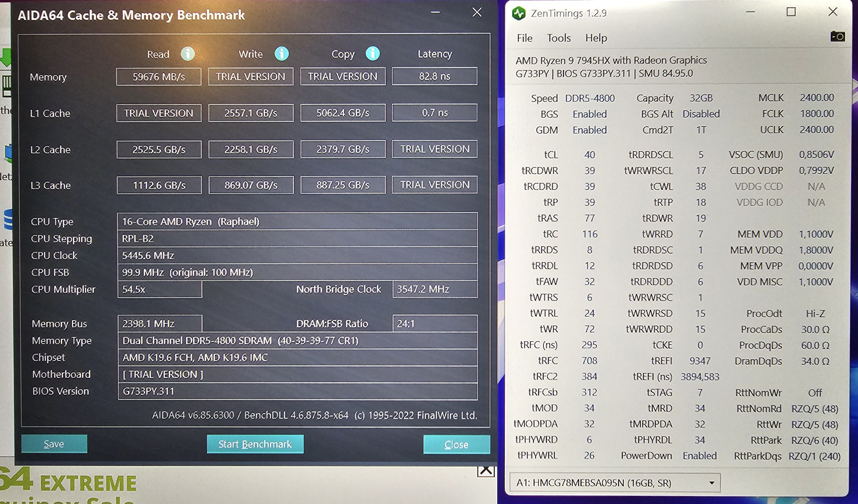Viewport: 858px width, 504px height.
Task: Click the tREFI value 9347
Action: [x=700, y=360]
